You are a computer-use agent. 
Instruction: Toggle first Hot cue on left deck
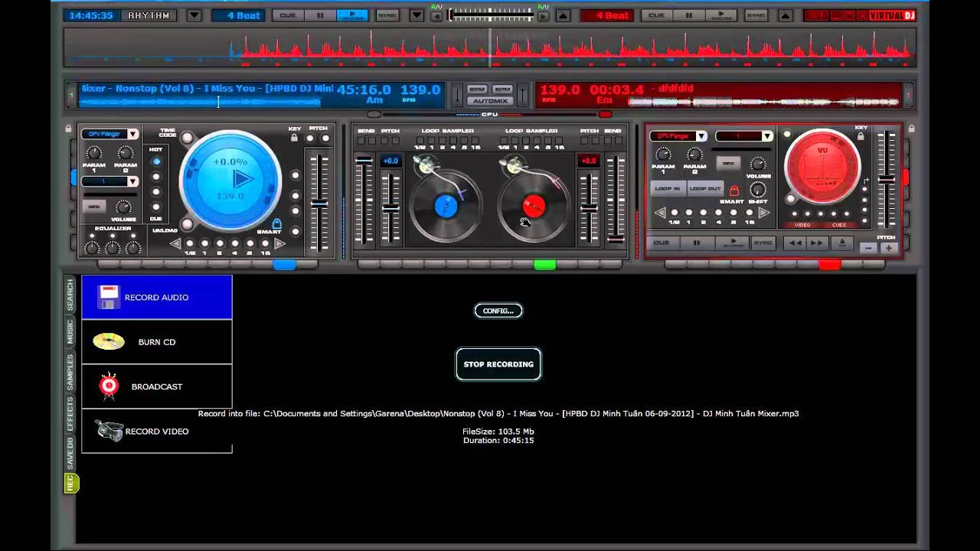click(x=156, y=161)
